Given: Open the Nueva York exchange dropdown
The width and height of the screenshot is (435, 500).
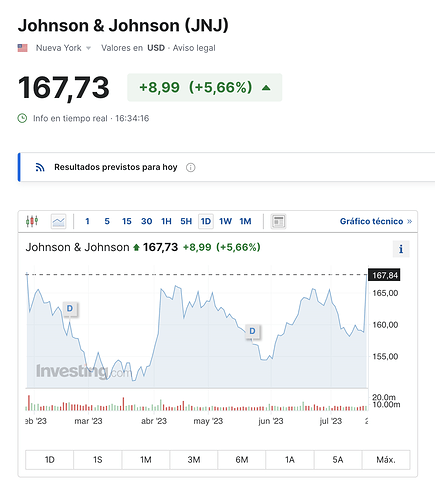Looking at the screenshot, I should coord(63,48).
